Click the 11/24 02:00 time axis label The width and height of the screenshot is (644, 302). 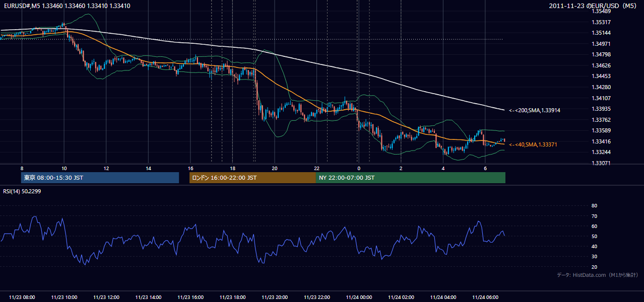point(401,297)
